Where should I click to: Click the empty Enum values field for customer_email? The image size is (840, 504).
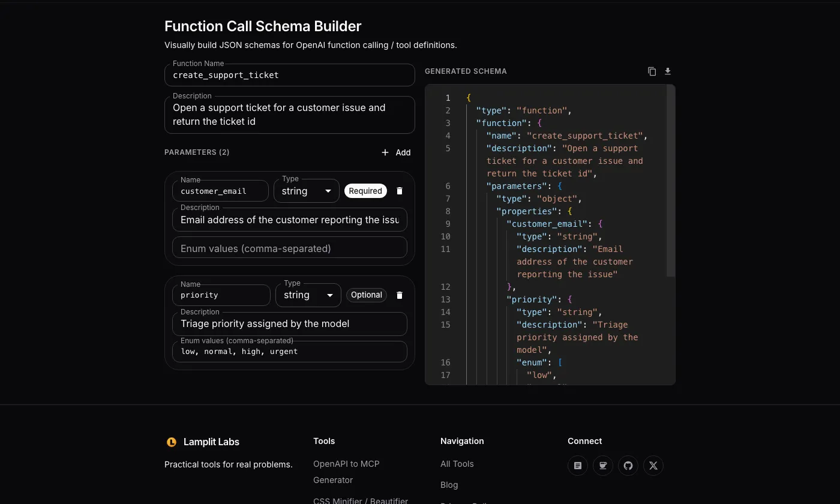290,248
